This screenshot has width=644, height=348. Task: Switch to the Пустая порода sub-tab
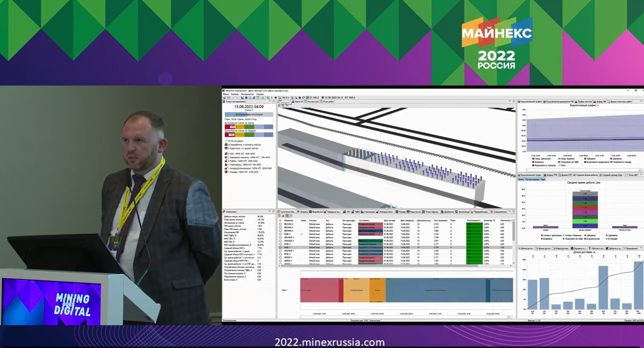[x=532, y=179]
